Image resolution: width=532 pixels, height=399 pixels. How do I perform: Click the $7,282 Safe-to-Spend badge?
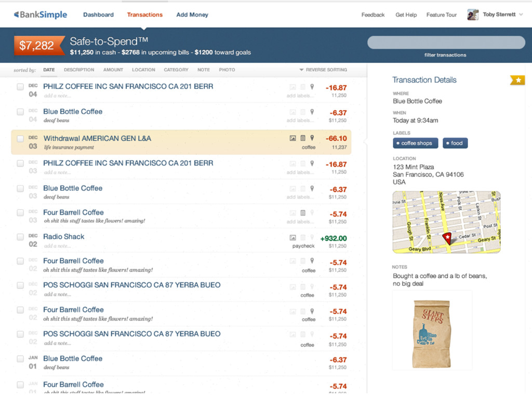click(x=39, y=46)
